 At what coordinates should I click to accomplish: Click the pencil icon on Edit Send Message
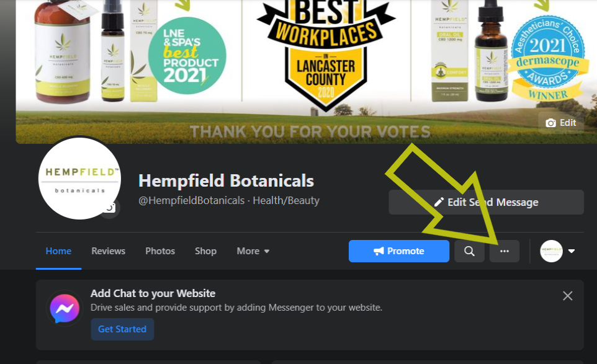coord(439,202)
